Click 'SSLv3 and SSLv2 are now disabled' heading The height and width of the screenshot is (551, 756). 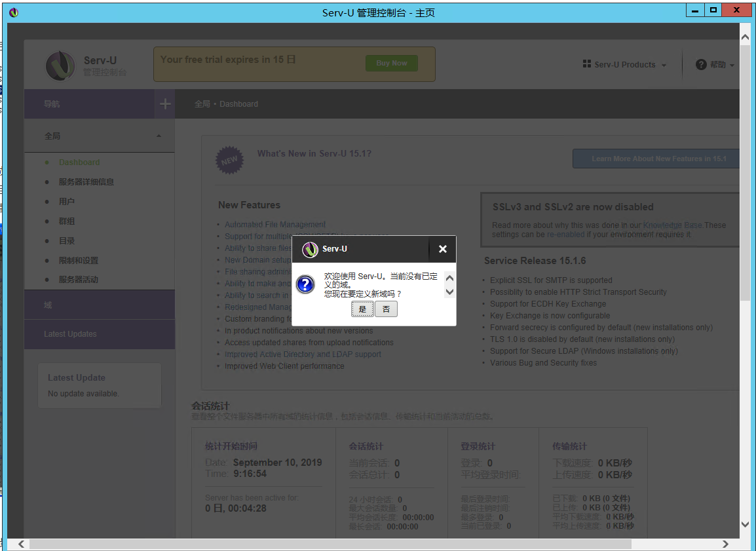coord(573,207)
